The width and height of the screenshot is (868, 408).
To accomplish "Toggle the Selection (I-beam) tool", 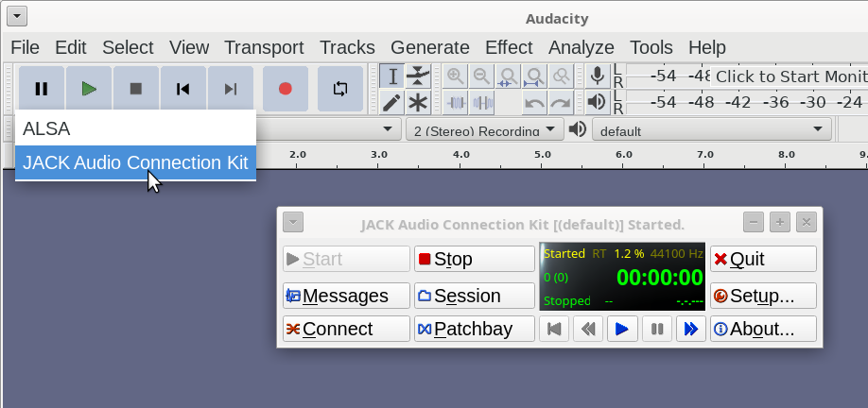I will tap(392, 76).
